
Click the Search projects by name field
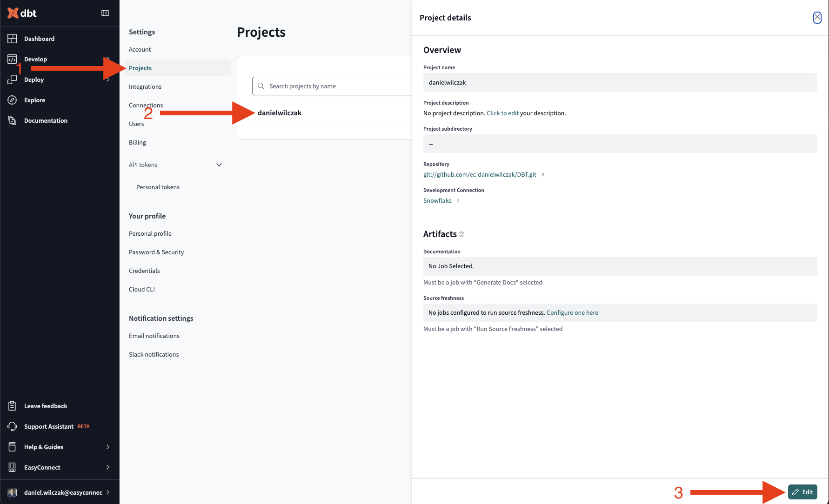332,86
